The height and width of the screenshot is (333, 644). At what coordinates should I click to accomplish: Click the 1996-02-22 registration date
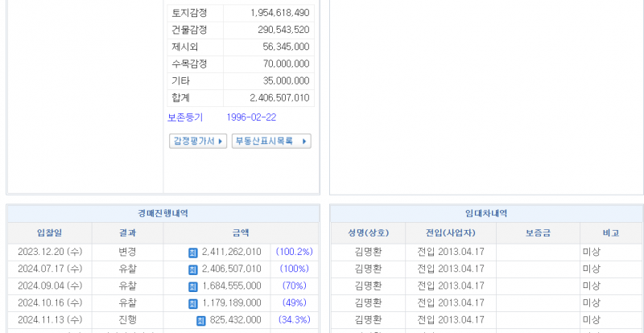pyautogui.click(x=251, y=117)
